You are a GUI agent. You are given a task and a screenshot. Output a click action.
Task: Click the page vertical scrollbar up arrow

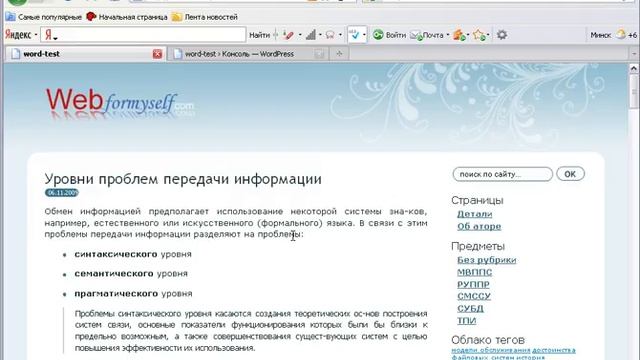(x=633, y=69)
